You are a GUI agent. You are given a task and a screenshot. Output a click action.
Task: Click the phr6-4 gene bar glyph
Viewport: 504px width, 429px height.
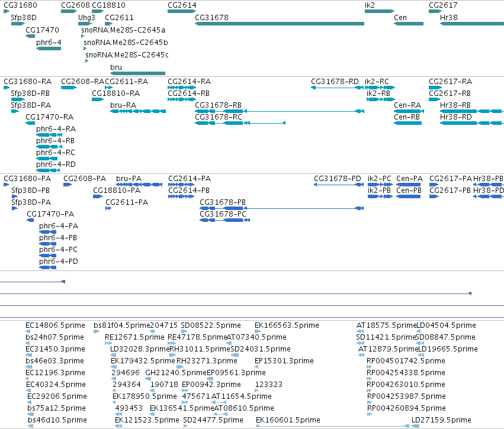pos(49,49)
